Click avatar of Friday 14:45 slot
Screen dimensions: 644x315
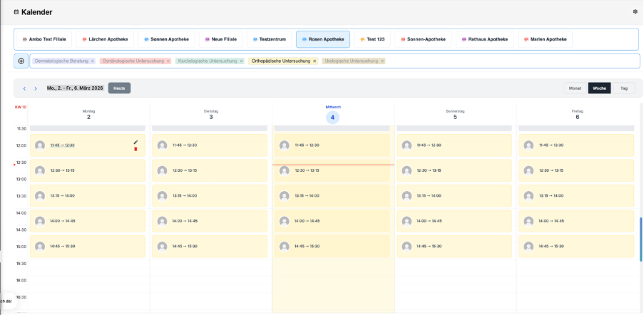pos(528,247)
